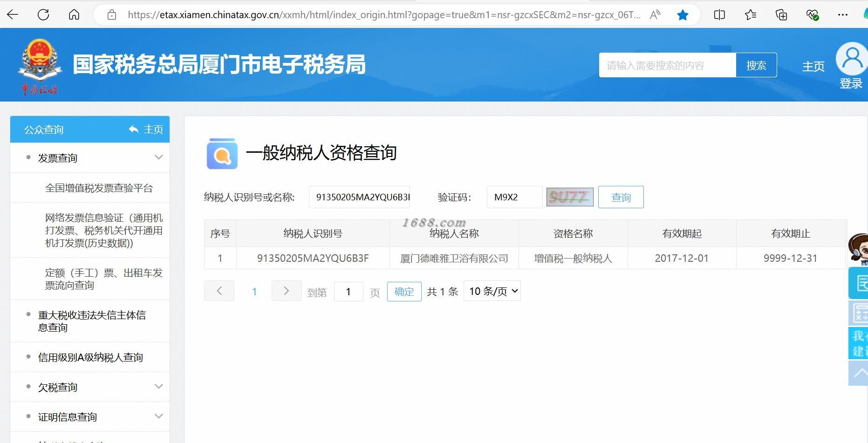Viewport: 868px width, 443px height.
Task: Open the calculator widget on right edge
Action: point(859,313)
